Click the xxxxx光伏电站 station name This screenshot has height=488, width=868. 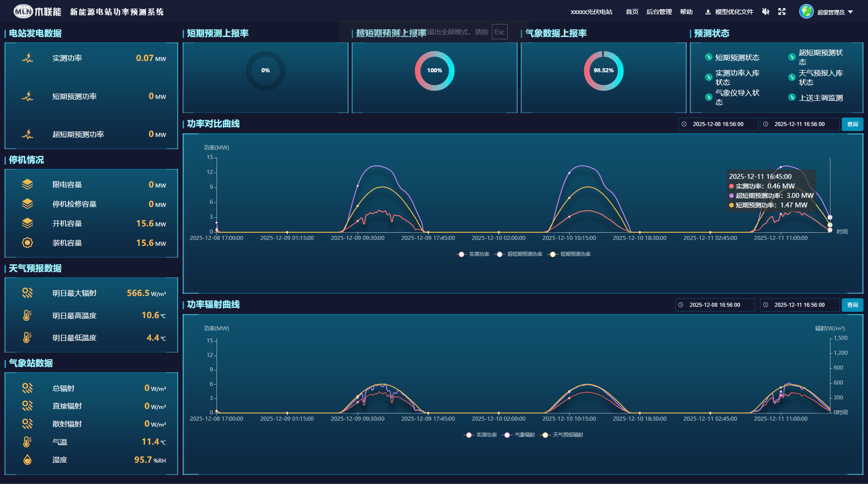point(591,12)
